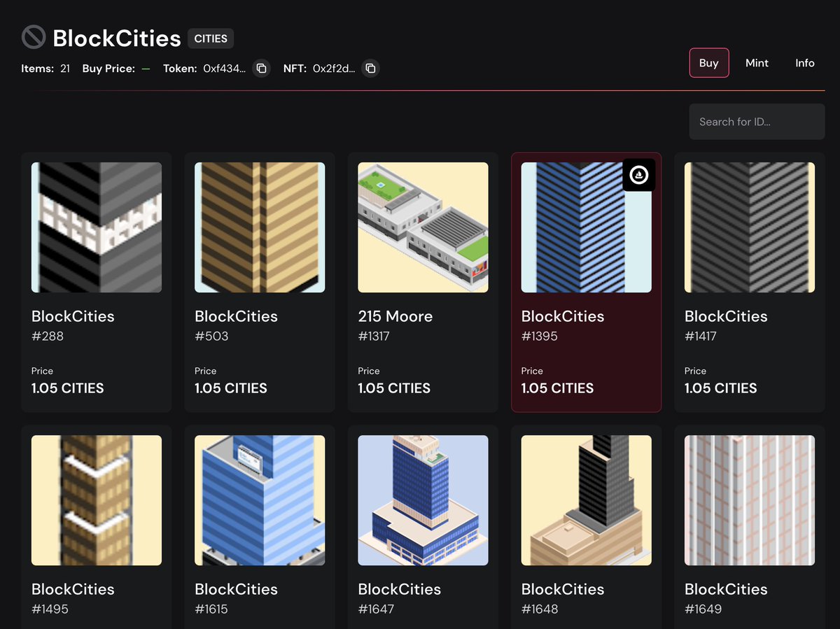Open the Info tab
This screenshot has height=629, width=840.
tap(805, 63)
